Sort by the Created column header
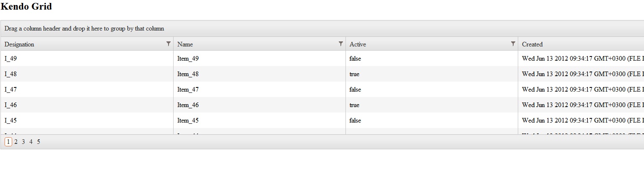This screenshot has width=644, height=179. pos(532,44)
